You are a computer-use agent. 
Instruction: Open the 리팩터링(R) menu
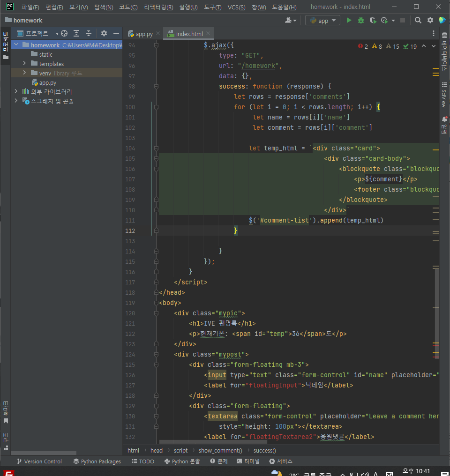point(158,7)
